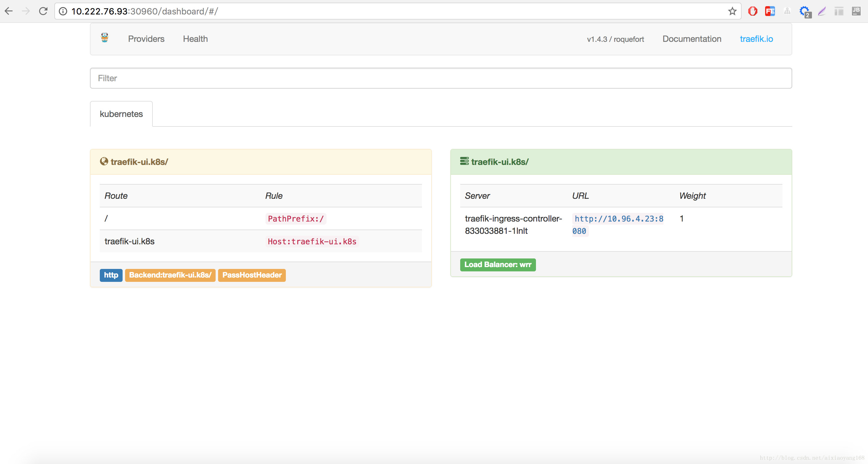Viewport: 868px width, 464px height.
Task: Open the http://10.96.4.23:8080 server URL
Action: [x=618, y=225]
